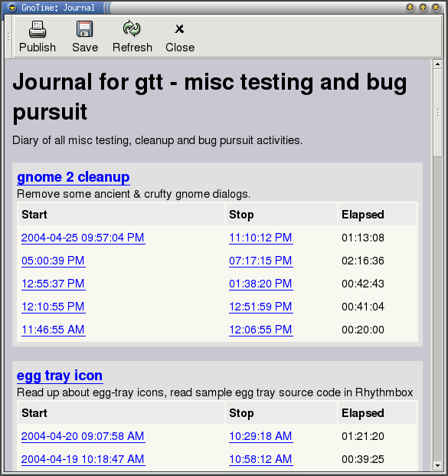Open the gnome 2 cleanup link
Viewport: 448px width, 476px height.
click(74, 177)
